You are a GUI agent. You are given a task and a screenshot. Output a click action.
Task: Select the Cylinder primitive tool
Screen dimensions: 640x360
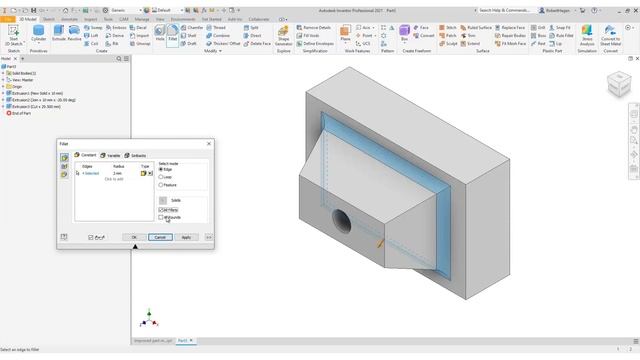pos(38,33)
